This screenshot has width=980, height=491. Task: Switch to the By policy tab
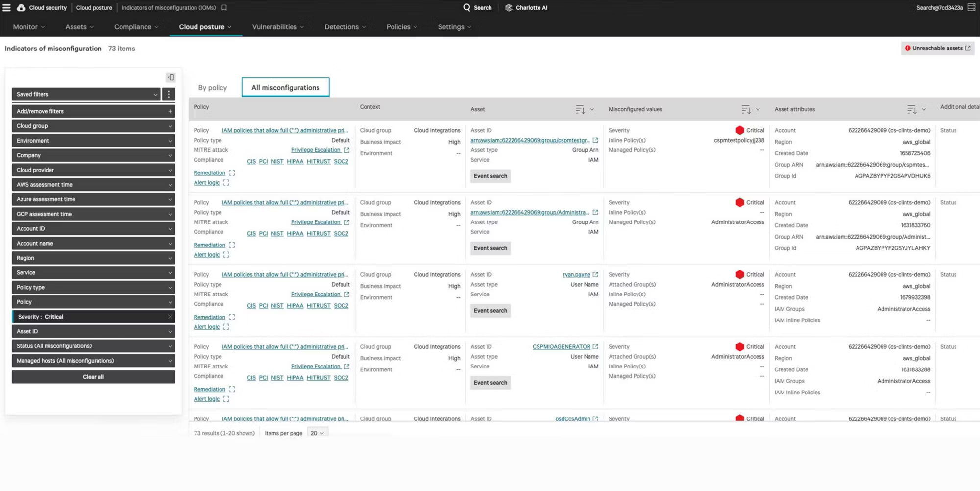click(213, 88)
